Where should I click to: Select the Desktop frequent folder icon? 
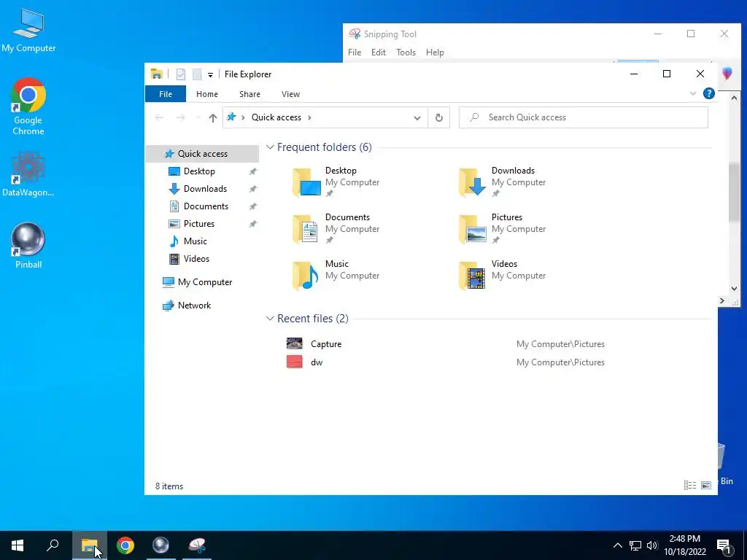(306, 182)
